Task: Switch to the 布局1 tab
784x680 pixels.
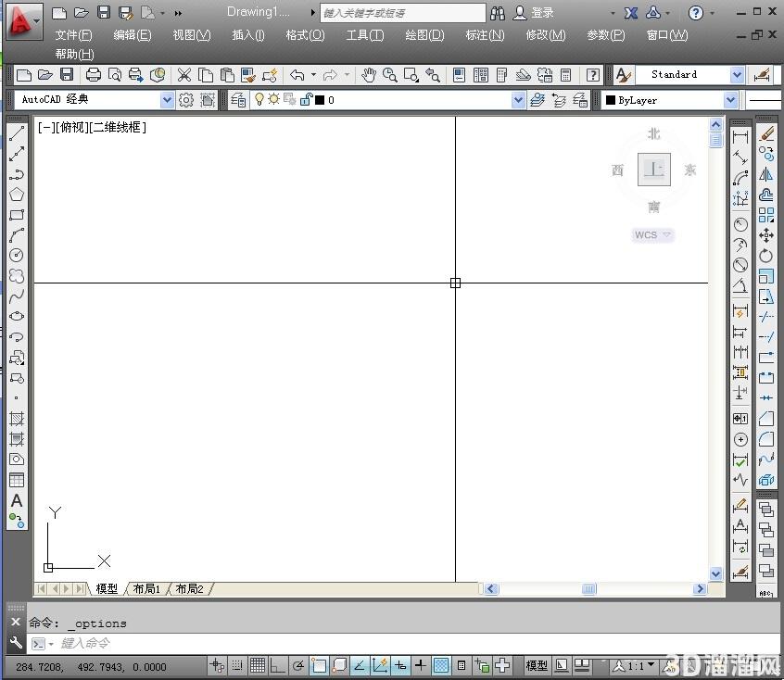Action: click(146, 589)
